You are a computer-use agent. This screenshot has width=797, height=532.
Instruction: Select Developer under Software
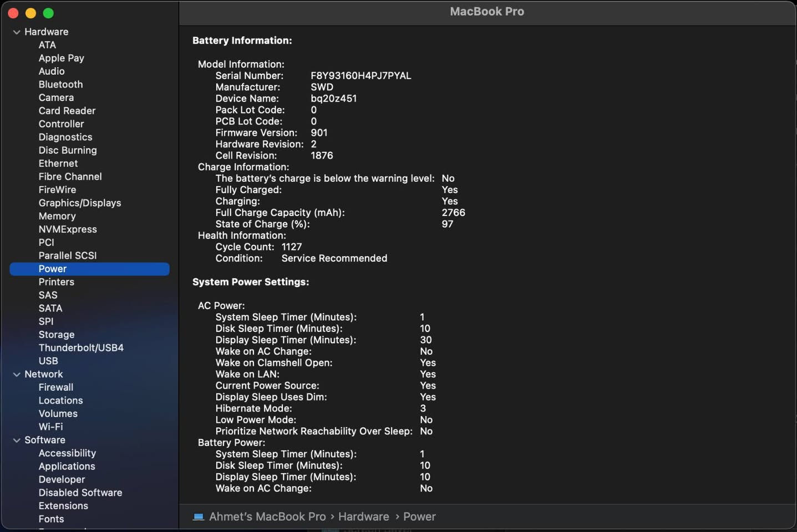coord(62,480)
